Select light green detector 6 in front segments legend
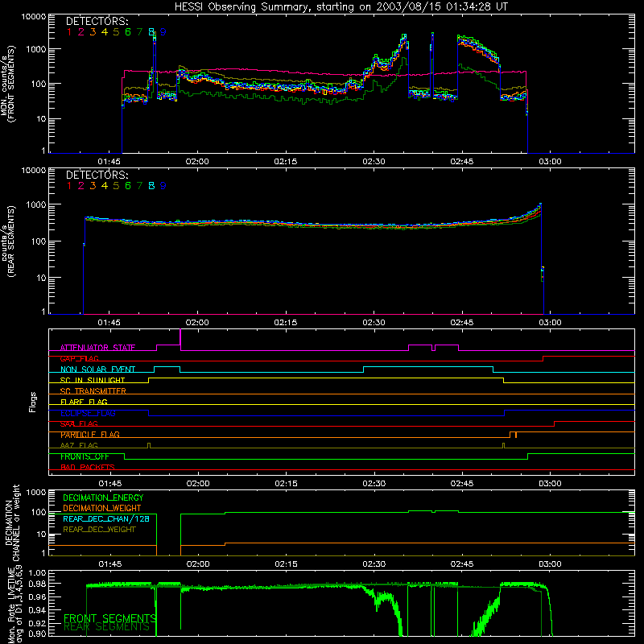Screen dimensions: 644x644 (128, 32)
